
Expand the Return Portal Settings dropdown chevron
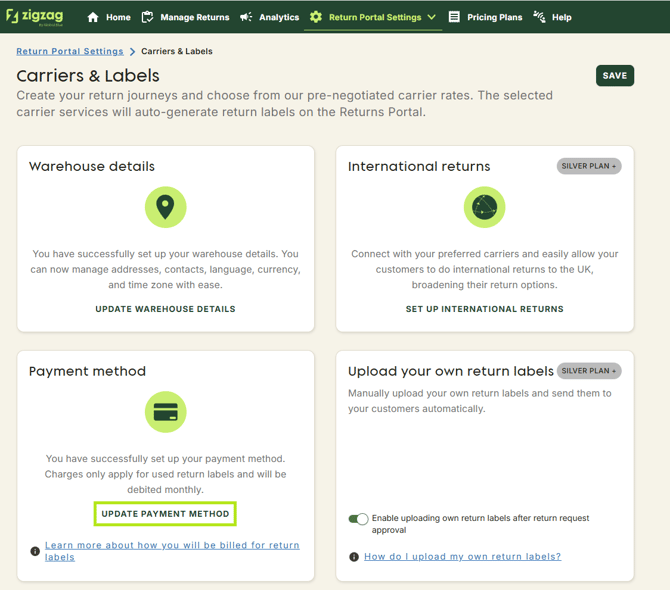(432, 17)
